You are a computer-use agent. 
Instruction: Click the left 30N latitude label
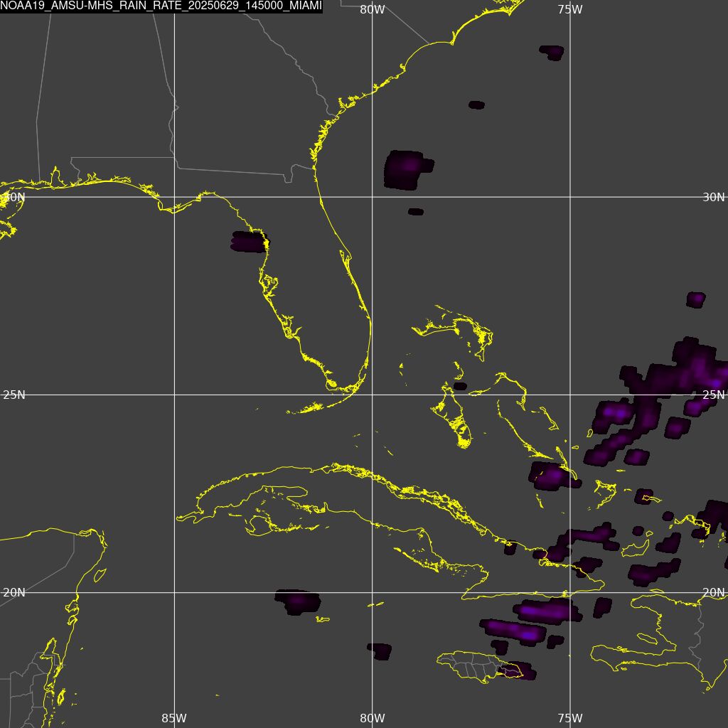(14, 197)
